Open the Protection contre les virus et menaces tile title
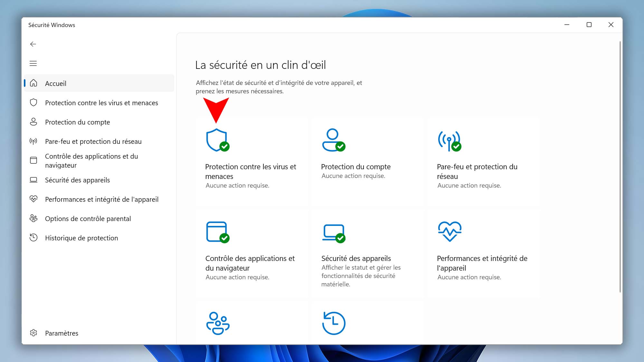644x362 pixels. 251,172
